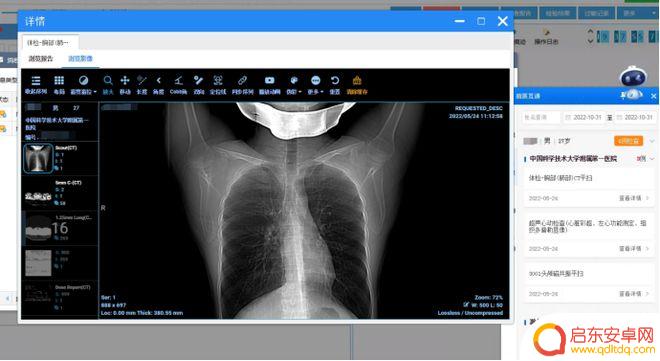Open view details link for chest CT exam
660x361 pixels.
point(633,198)
